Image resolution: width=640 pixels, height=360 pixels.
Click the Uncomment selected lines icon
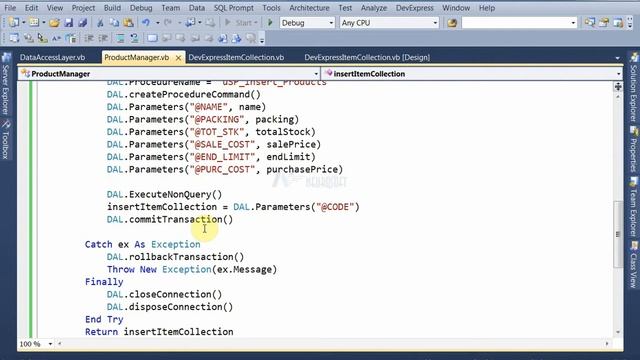coord(134,38)
